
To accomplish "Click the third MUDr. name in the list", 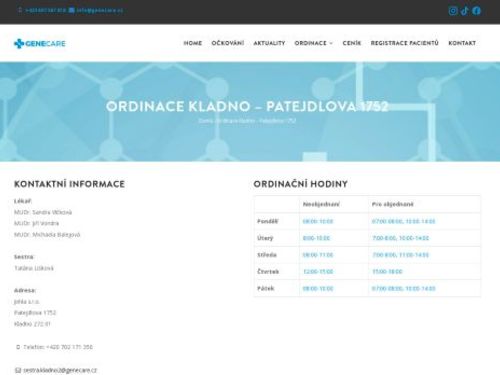I will click(x=47, y=235).
